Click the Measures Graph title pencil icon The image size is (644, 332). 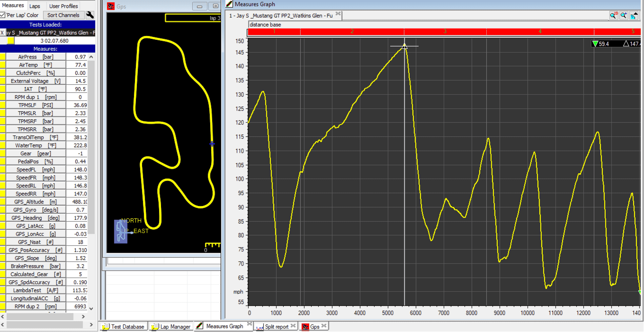tap(229, 4)
